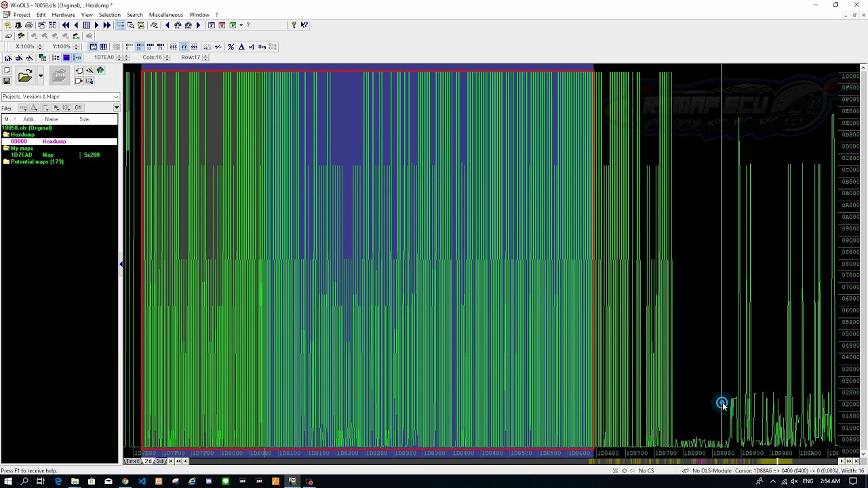
Task: Click the new project blank page icon
Action: (7, 70)
